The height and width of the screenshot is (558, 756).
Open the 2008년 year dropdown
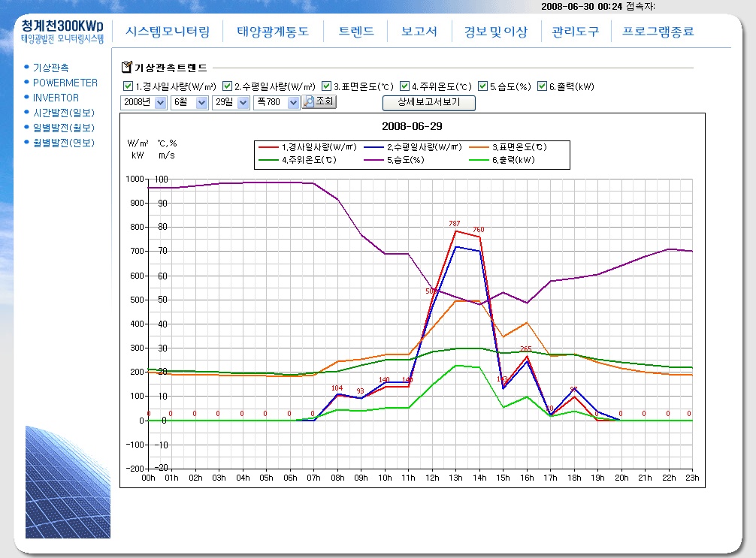160,103
